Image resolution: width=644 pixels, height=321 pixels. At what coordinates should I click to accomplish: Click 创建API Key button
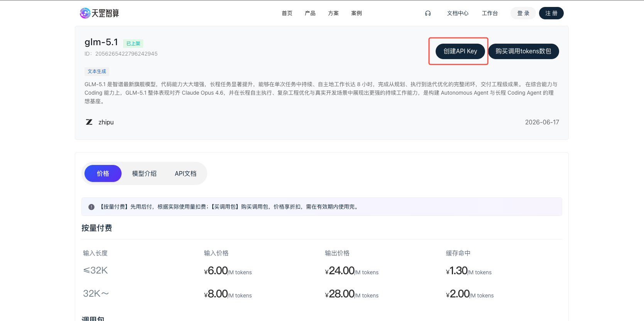coord(460,51)
